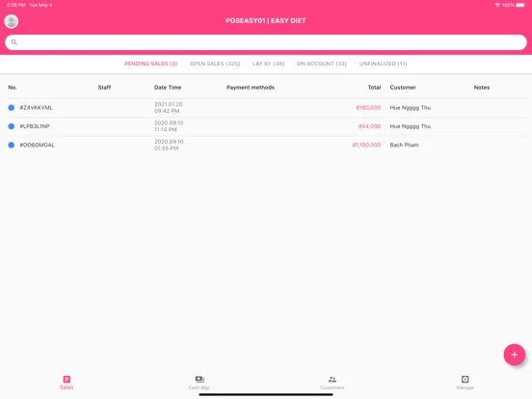This screenshot has width=532, height=399.
Task: Switch to the Open Sales tab
Action: 215,64
